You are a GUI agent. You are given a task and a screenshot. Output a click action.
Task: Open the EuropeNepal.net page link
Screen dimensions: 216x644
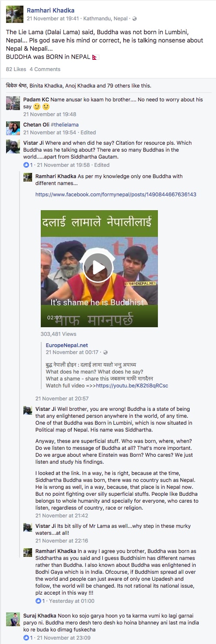point(67,345)
